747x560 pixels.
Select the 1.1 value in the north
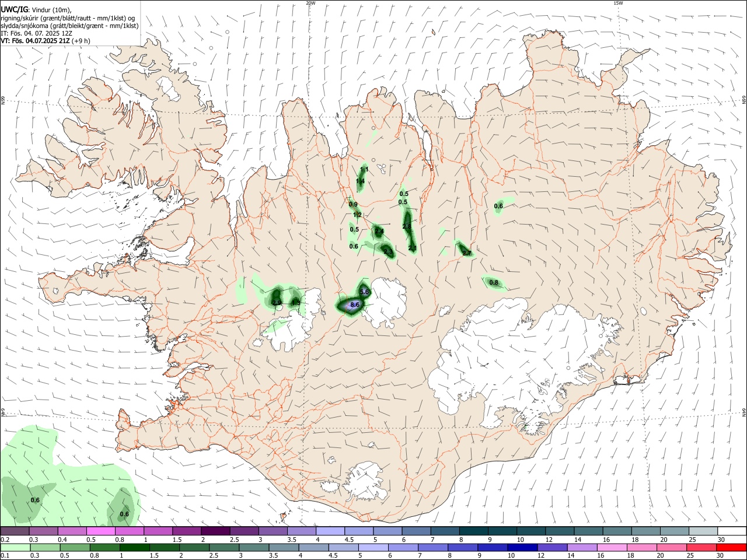point(364,170)
